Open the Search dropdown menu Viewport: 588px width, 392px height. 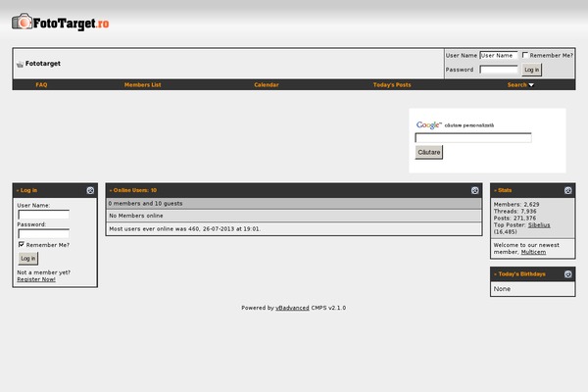[520, 85]
